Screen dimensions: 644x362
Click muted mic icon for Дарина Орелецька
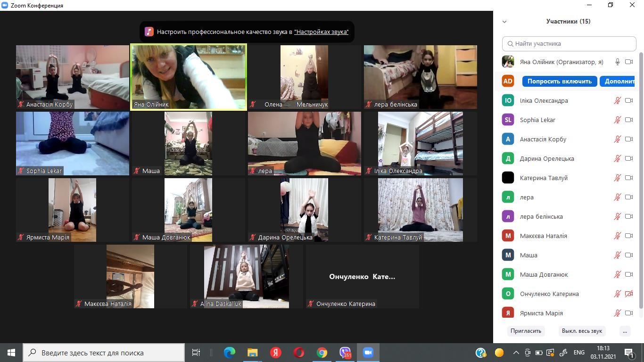pos(617,158)
